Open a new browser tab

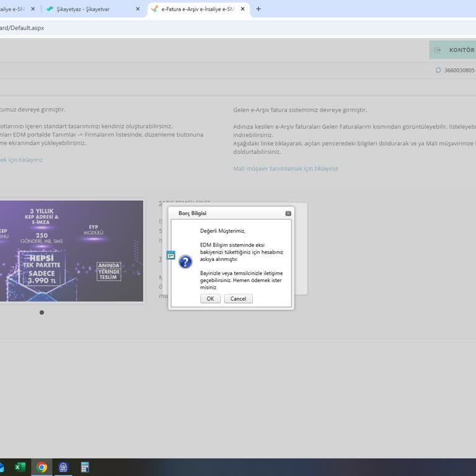258,9
